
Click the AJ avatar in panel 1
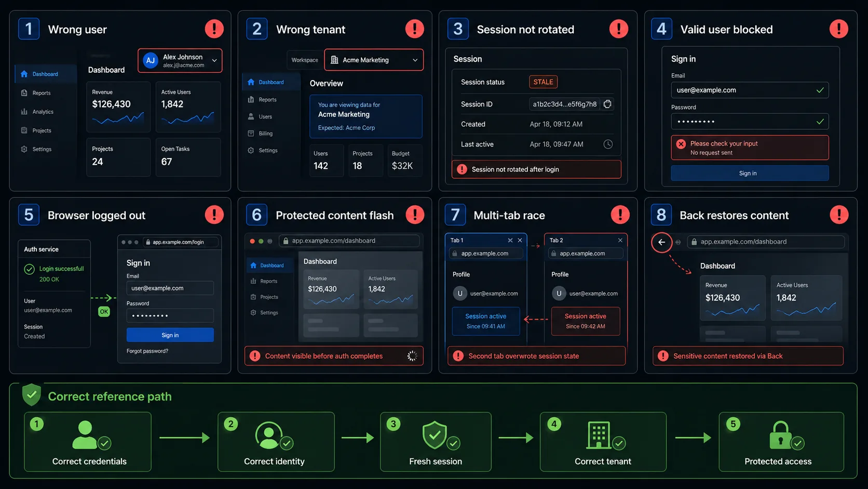[151, 60]
